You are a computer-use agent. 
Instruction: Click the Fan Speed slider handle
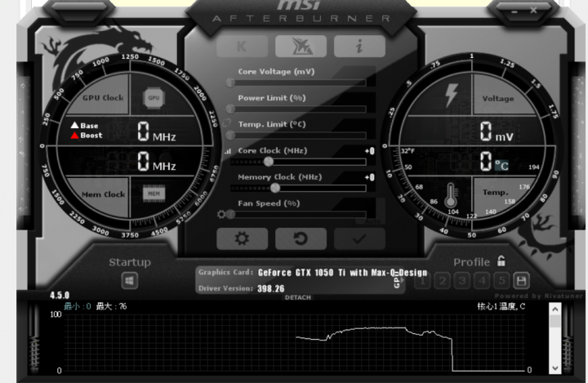coord(230,215)
